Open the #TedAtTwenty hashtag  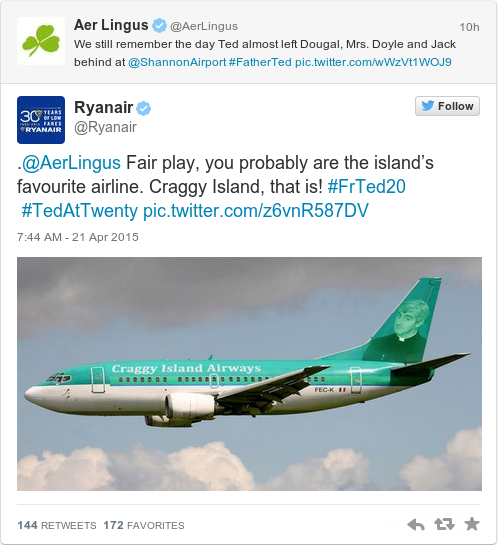coord(80,210)
